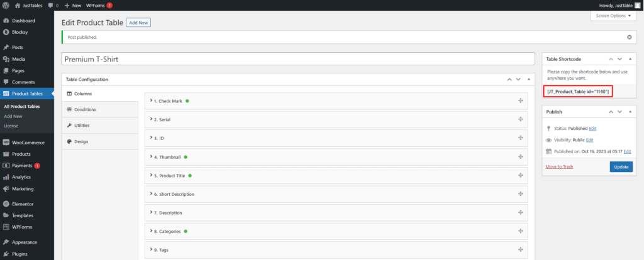
Task: Open the Utilities tab
Action: (82, 125)
